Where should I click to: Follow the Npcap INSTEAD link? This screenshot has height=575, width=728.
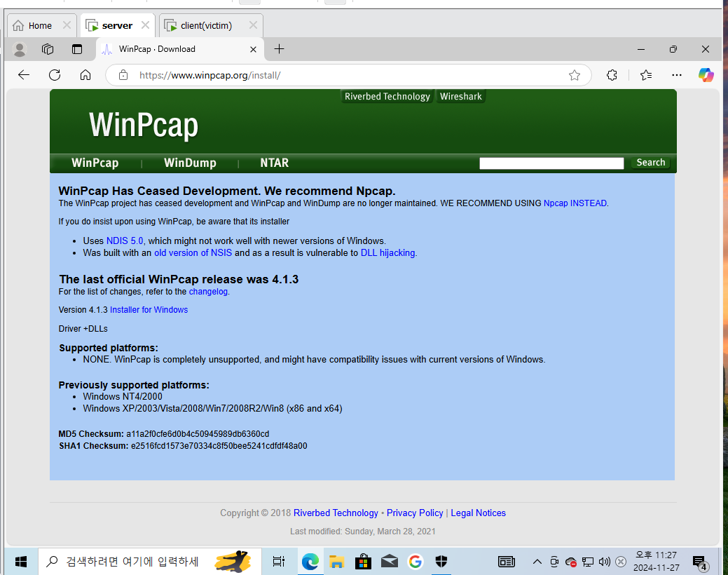pyautogui.click(x=575, y=203)
